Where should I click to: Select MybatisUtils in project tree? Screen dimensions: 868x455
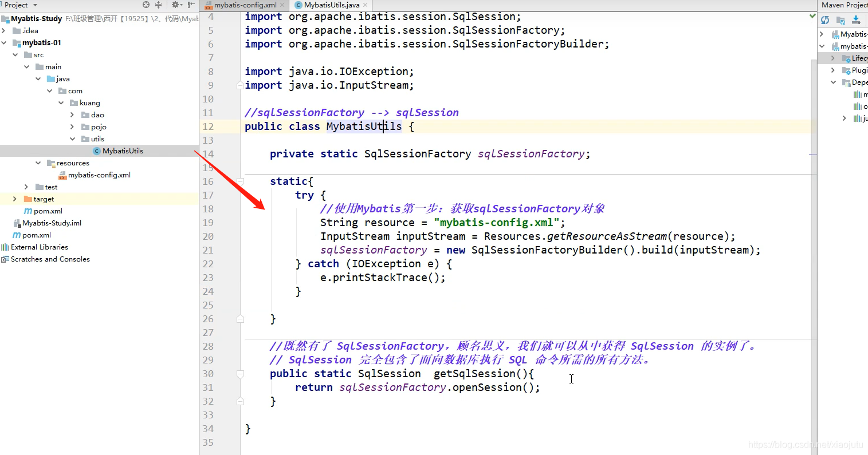tap(123, 151)
